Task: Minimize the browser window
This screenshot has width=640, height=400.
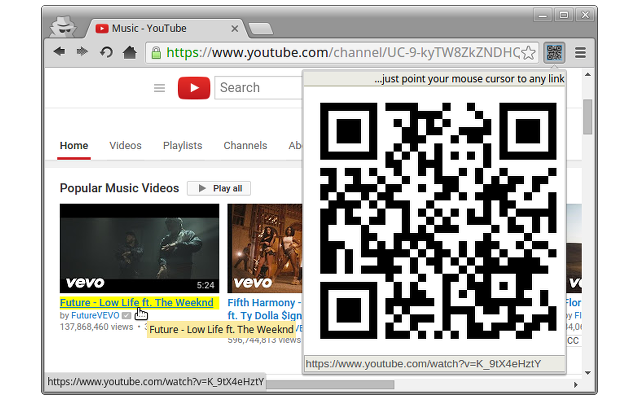Action: tap(542, 16)
